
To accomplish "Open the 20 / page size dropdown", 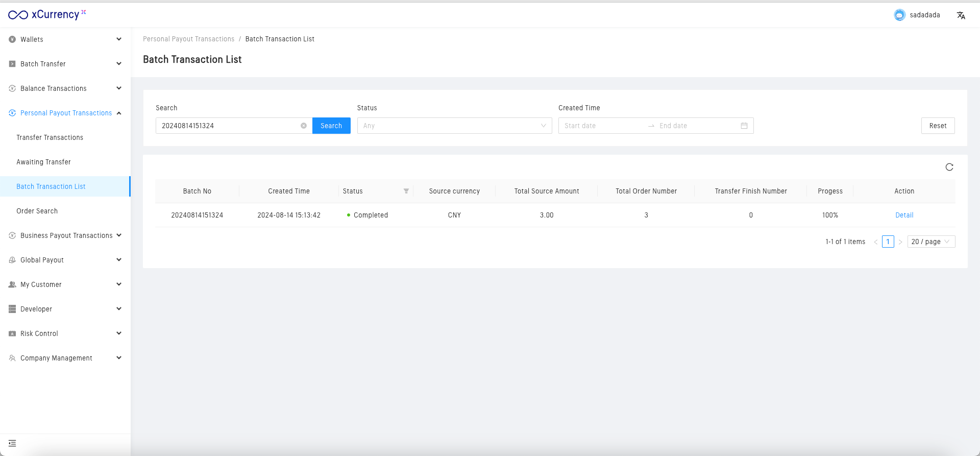I will point(930,242).
